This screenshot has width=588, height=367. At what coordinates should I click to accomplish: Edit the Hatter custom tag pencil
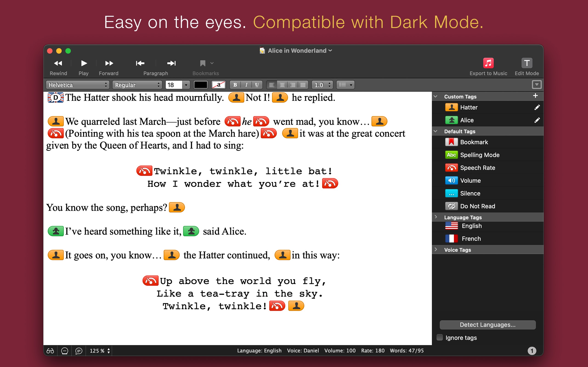537,107
